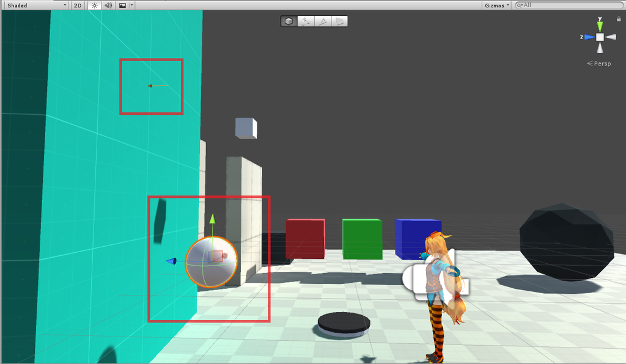Open the Gizmos dropdown menu
This screenshot has width=626, height=364.
(x=496, y=5)
